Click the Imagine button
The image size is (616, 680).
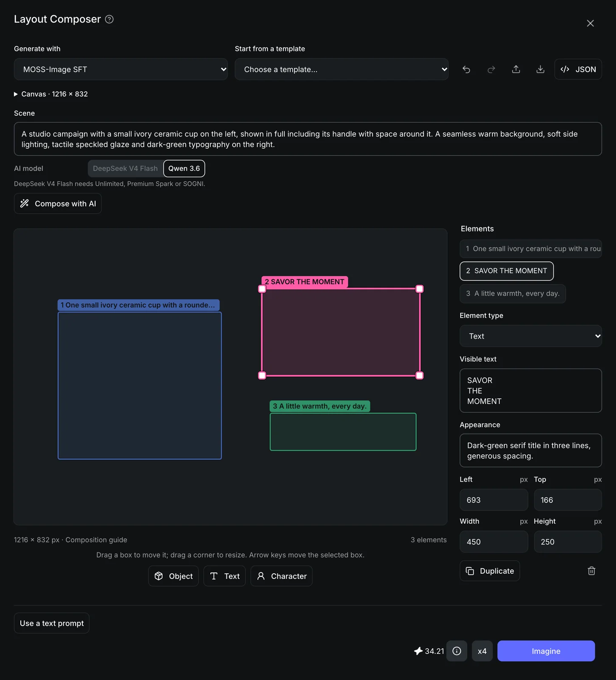[546, 651]
